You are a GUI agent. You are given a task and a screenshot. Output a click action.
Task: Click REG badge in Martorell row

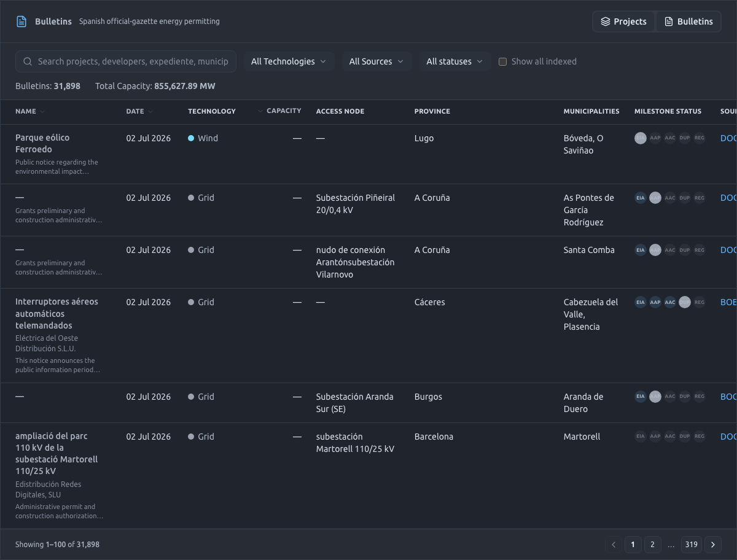tap(700, 437)
